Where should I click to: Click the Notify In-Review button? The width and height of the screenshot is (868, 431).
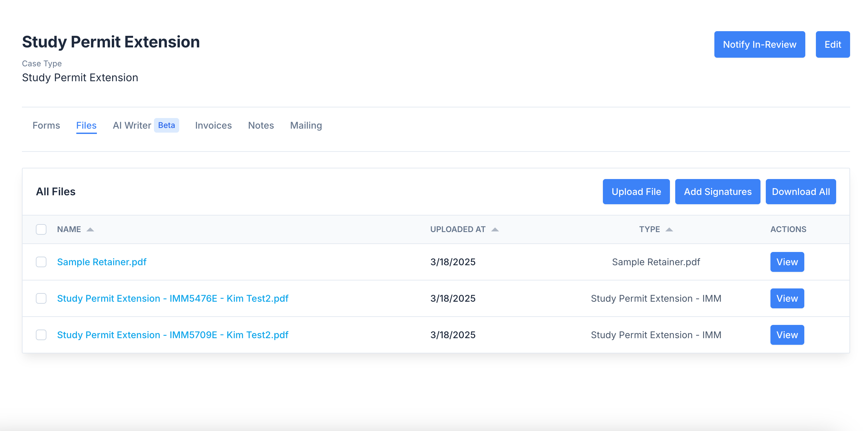tap(760, 44)
